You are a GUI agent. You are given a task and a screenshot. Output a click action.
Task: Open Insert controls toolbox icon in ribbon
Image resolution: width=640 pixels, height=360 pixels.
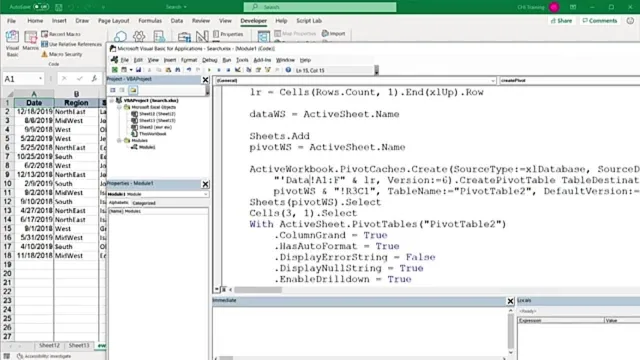(x=184, y=36)
